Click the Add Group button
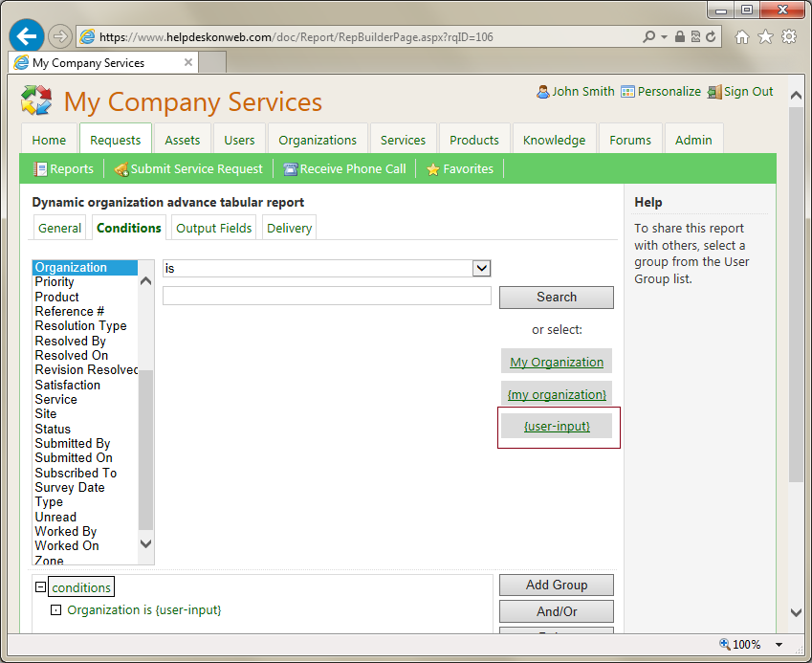The image size is (812, 663). point(557,585)
